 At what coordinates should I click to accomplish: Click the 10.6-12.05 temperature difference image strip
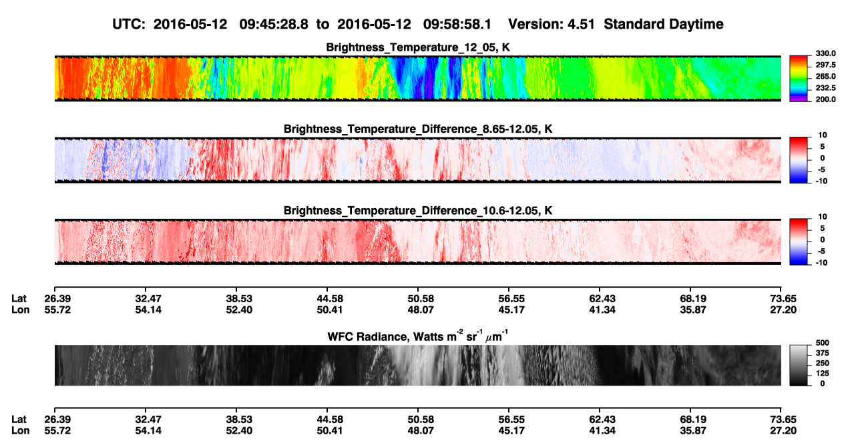pyautogui.click(x=417, y=242)
